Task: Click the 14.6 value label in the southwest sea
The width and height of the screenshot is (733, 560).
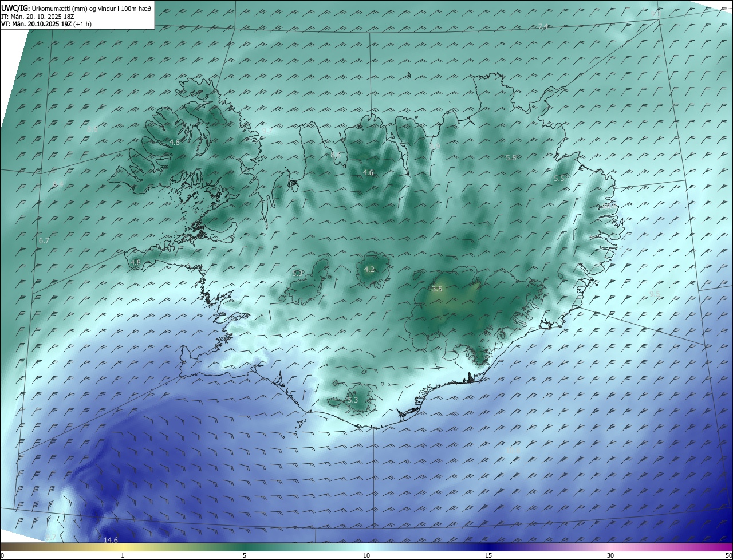Action: coord(111,540)
